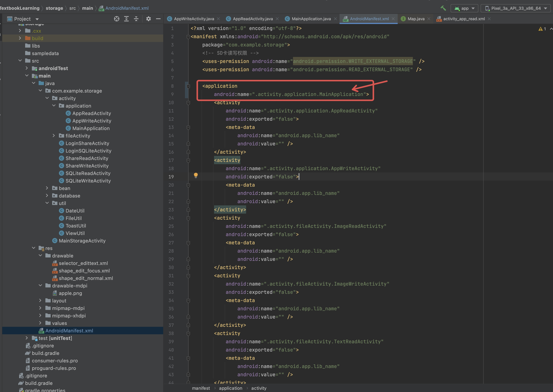Click the Expand All icon in Project panel
The width and height of the screenshot is (553, 392).
[126, 19]
